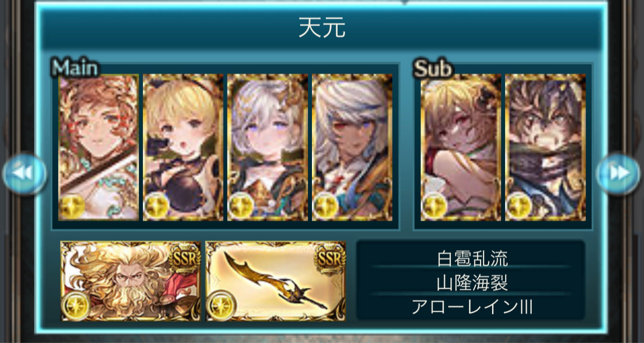
Task: Select the dark-haired scarf Sub character
Action: (x=545, y=147)
